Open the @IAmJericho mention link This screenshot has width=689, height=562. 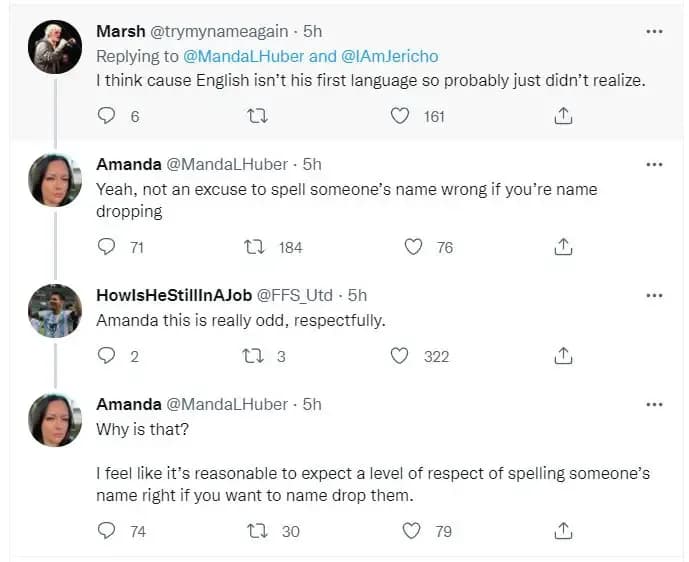[391, 57]
